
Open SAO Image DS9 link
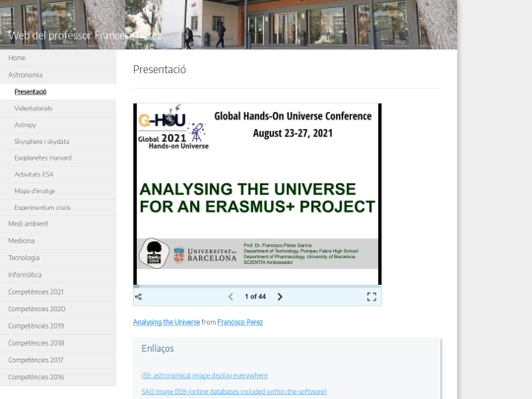pos(234,391)
